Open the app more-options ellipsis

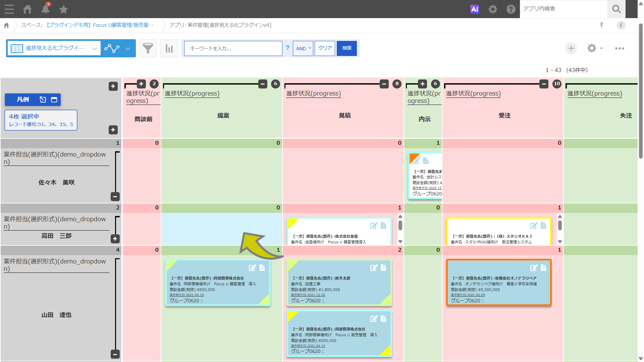coord(620,48)
